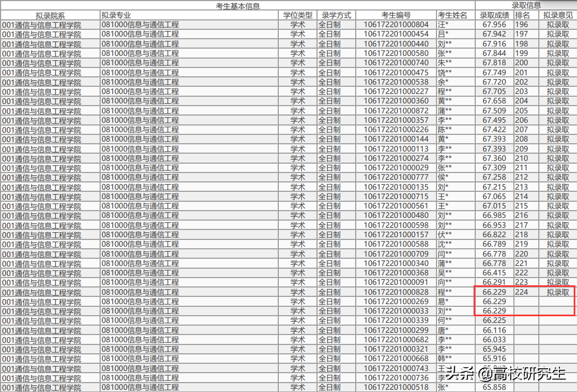Image resolution: width=577 pixels, height=392 pixels.
Task: Select the score cell 66.225
Action: [x=494, y=320]
